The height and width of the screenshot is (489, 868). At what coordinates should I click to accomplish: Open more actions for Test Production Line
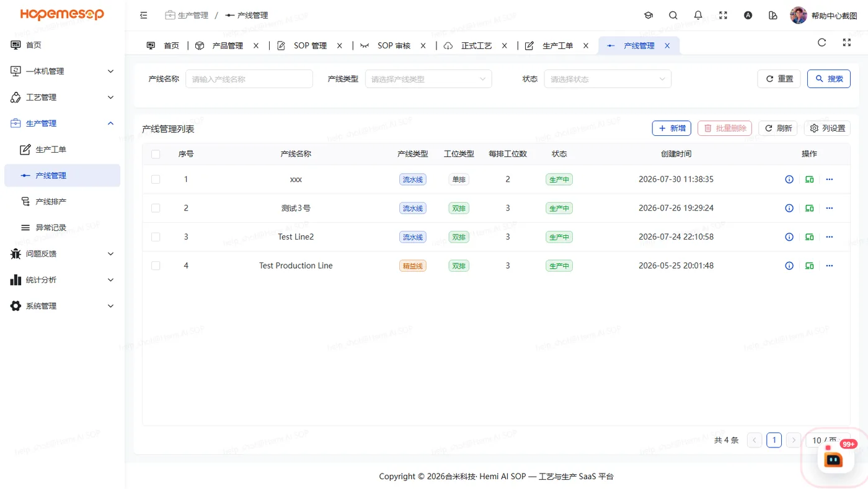[x=830, y=266]
